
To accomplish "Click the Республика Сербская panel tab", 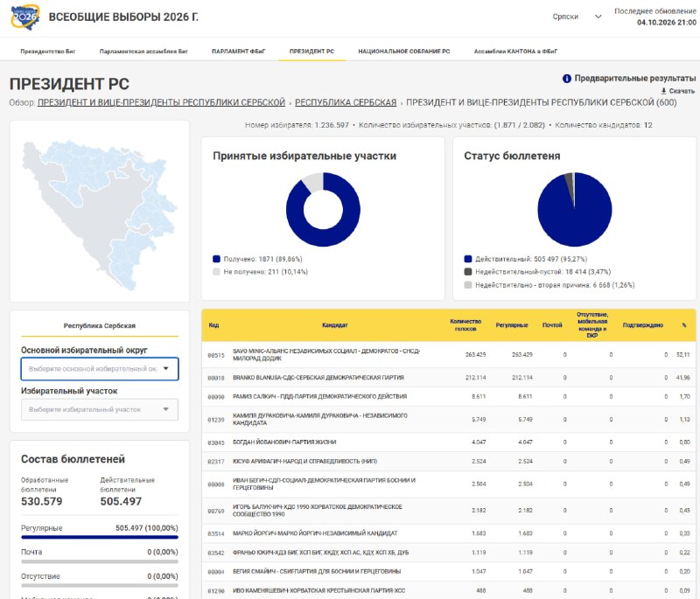I will (x=100, y=326).
